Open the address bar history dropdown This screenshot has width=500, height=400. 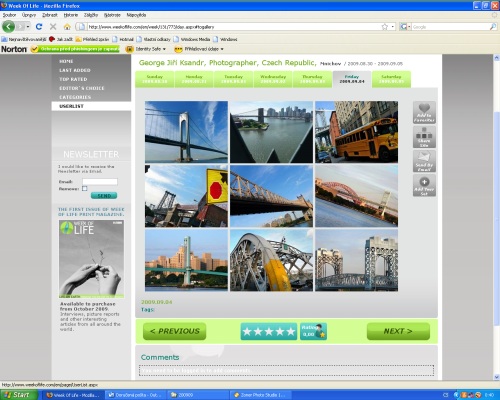tap(393, 27)
